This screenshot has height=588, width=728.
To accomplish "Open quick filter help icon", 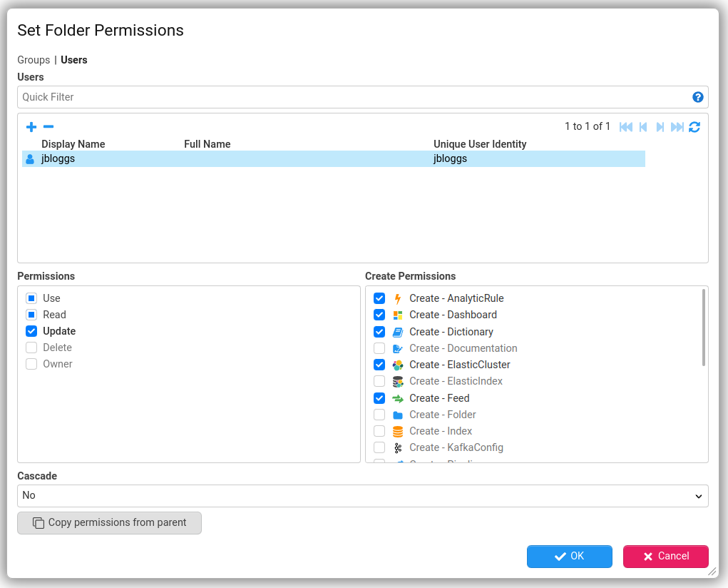I will [698, 98].
